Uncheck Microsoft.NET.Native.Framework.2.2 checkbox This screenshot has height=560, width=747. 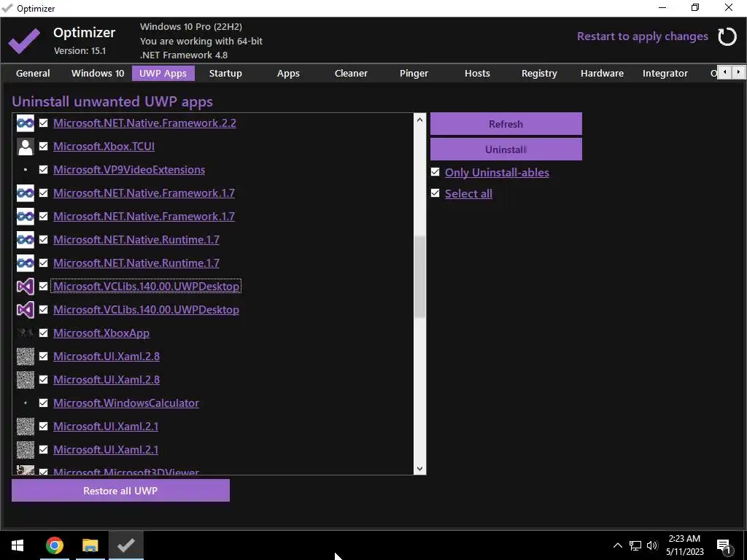[43, 122]
